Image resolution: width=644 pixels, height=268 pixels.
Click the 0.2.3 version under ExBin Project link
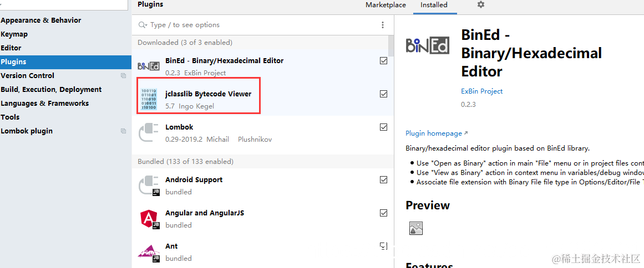[x=468, y=105]
